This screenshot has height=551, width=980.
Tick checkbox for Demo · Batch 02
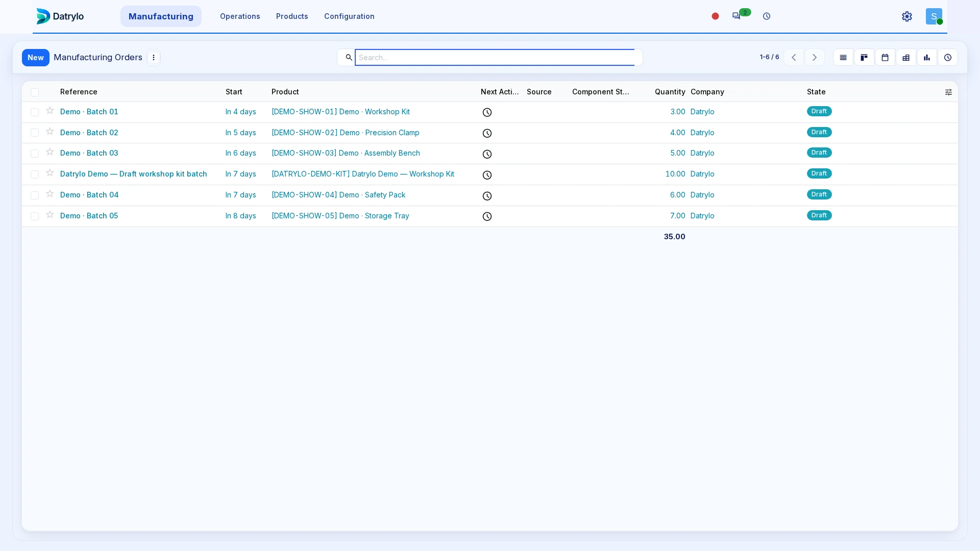point(35,133)
